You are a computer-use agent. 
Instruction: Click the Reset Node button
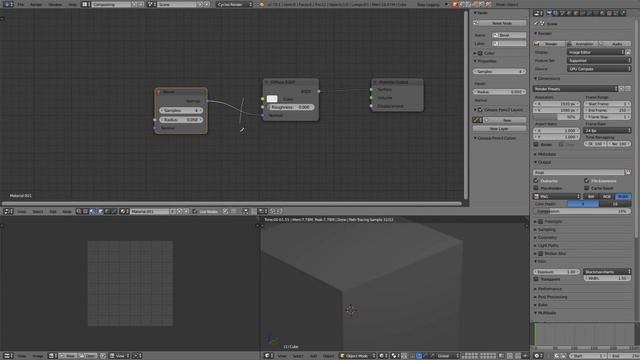point(500,23)
